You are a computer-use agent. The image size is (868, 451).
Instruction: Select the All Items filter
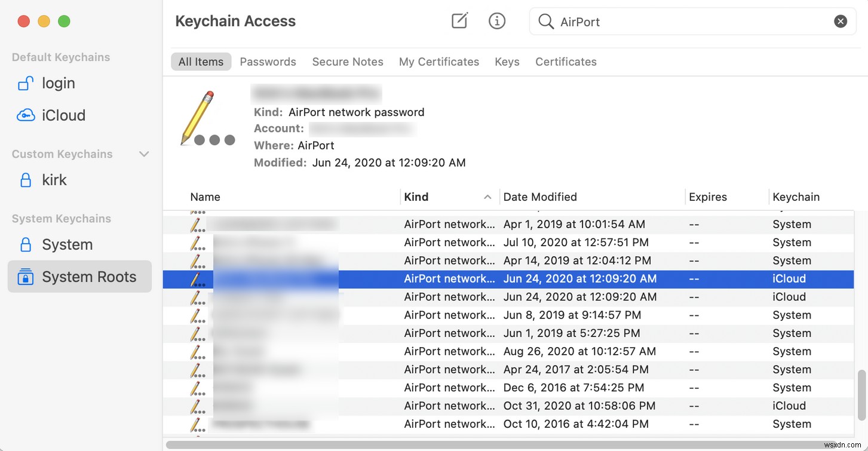click(201, 62)
